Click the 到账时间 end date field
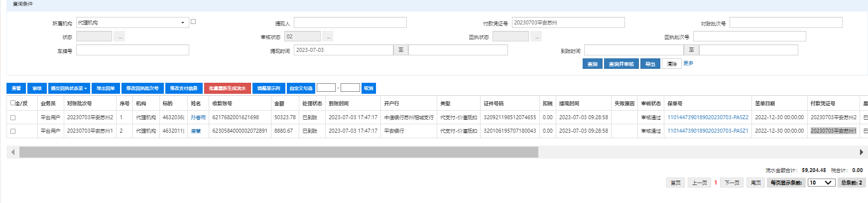 click(x=748, y=50)
